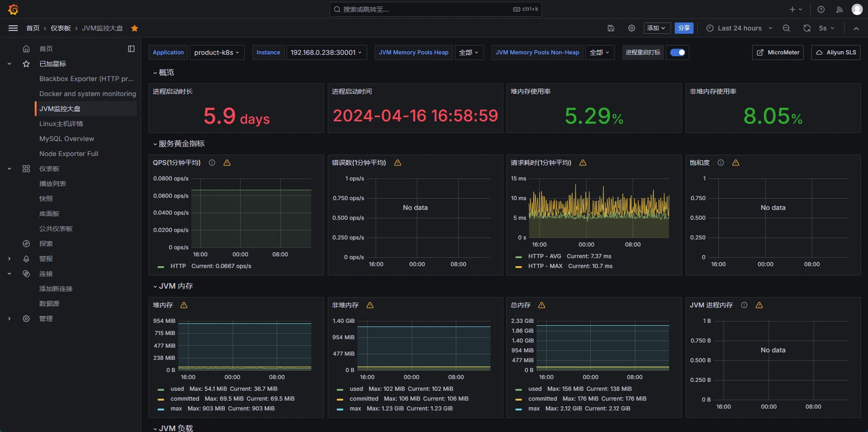Click warning triangle on 请求耗时(1分钟平均) panel

(x=583, y=163)
